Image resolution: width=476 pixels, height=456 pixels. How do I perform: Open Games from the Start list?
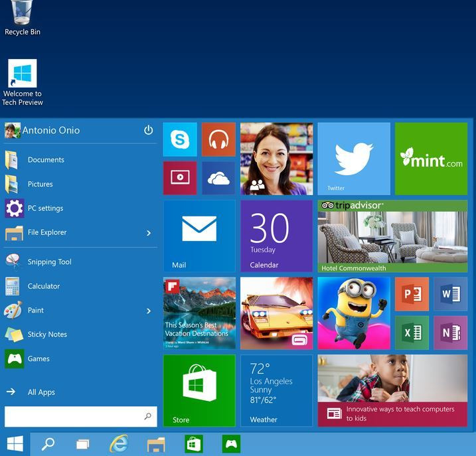click(x=80, y=358)
